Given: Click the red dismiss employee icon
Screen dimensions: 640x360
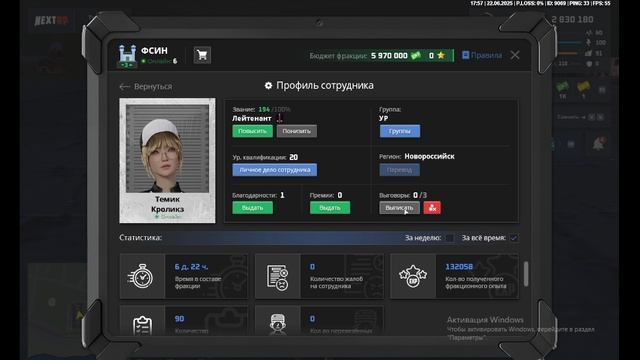Looking at the screenshot, I should pyautogui.click(x=432, y=208).
